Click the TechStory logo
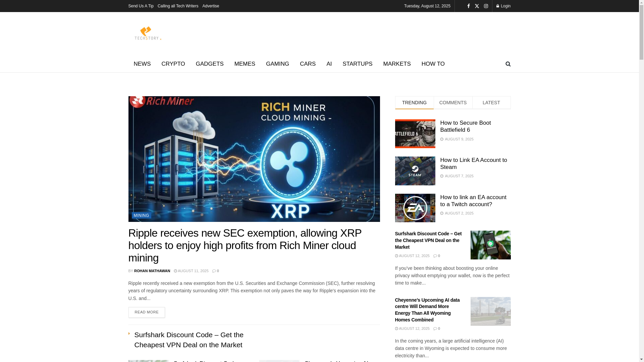 [x=148, y=33]
